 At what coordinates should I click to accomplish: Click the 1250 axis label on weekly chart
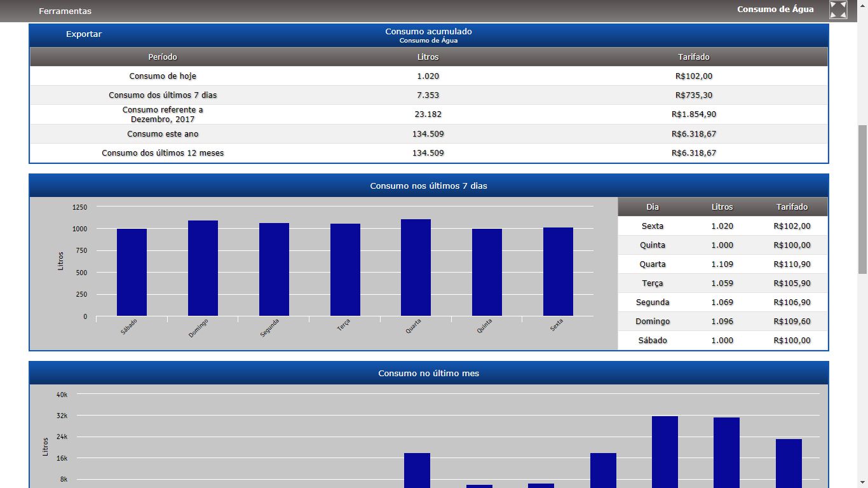(x=80, y=207)
